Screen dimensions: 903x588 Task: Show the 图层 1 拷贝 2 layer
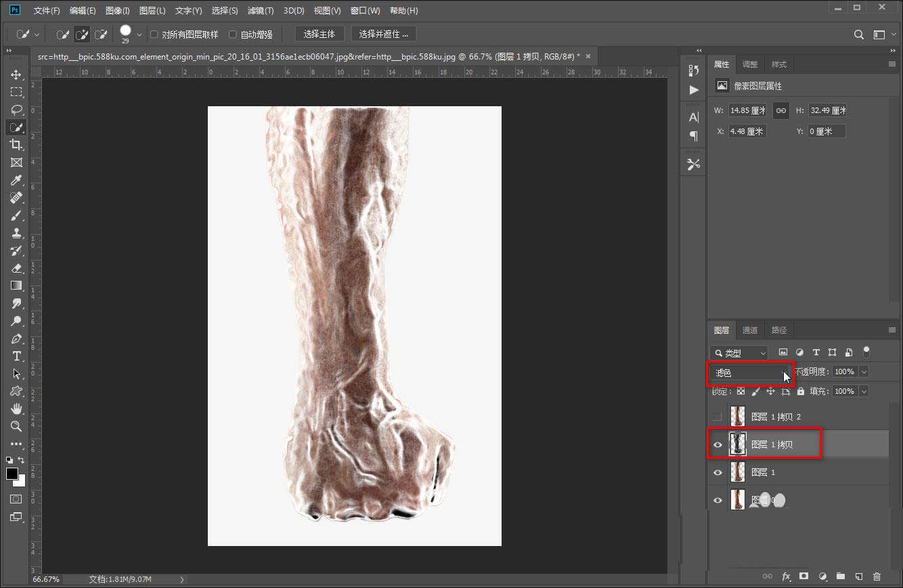(718, 417)
